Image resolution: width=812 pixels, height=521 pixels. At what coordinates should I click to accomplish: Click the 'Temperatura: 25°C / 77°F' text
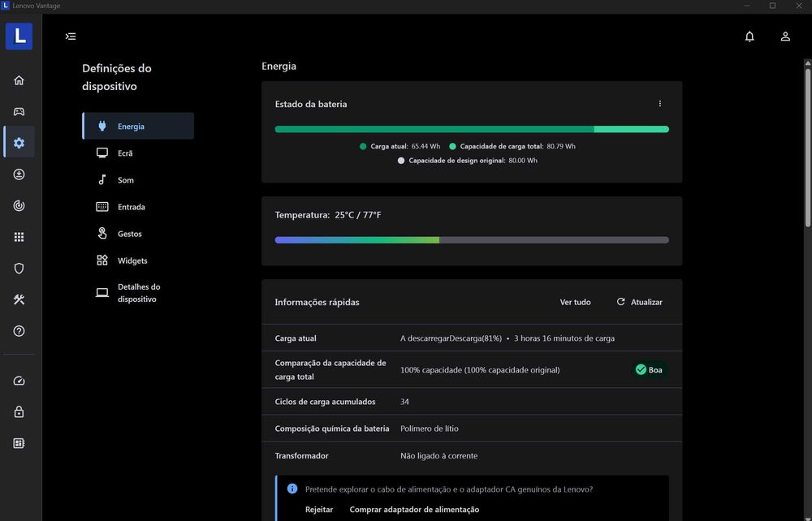tap(328, 215)
